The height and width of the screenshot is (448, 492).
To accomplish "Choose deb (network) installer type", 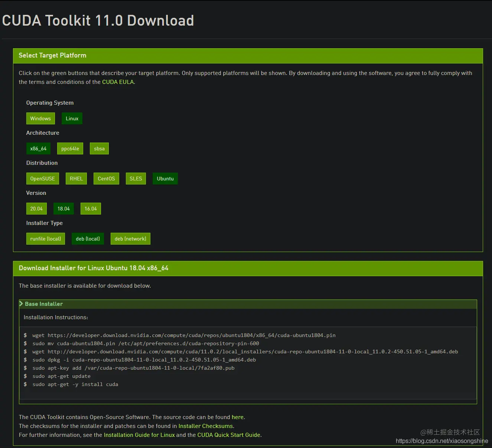I will tap(130, 239).
